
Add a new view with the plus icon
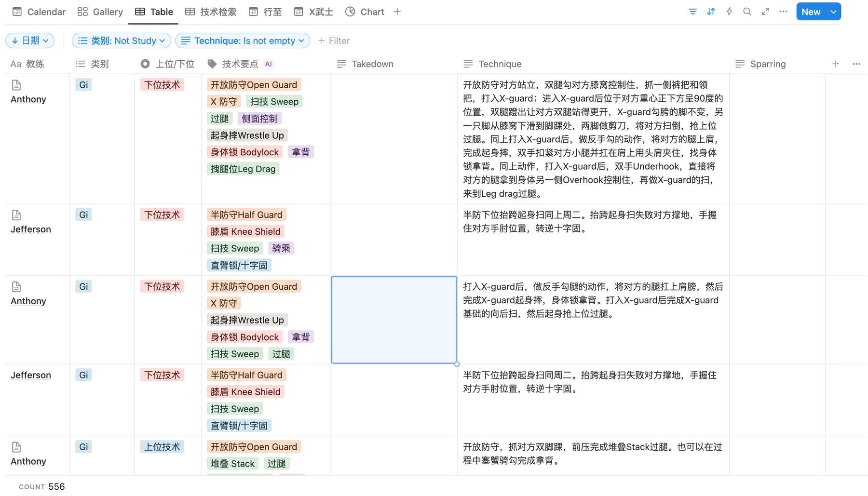[x=397, y=12]
